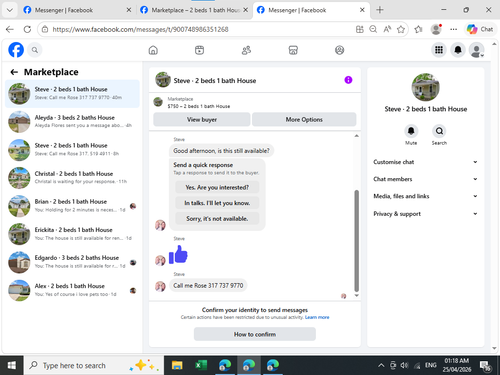Image resolution: width=500 pixels, height=375 pixels.
Task: Click the site info lock icon
Action: click(x=45, y=29)
